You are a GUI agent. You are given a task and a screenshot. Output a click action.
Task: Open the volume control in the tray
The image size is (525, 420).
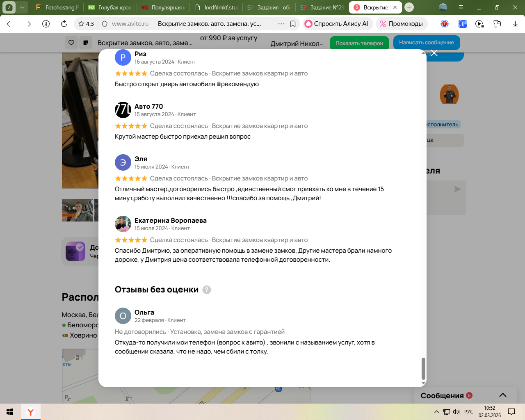click(456, 412)
